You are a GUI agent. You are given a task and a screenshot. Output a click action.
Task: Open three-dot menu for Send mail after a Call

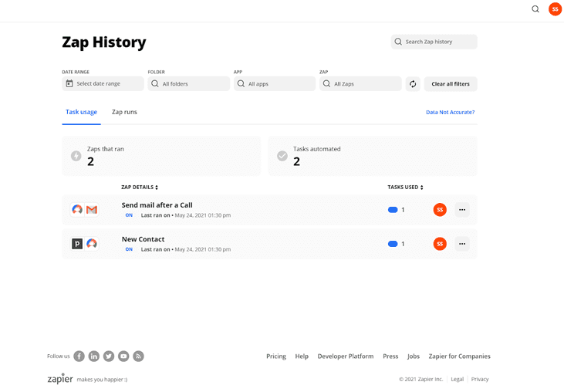pyautogui.click(x=462, y=210)
